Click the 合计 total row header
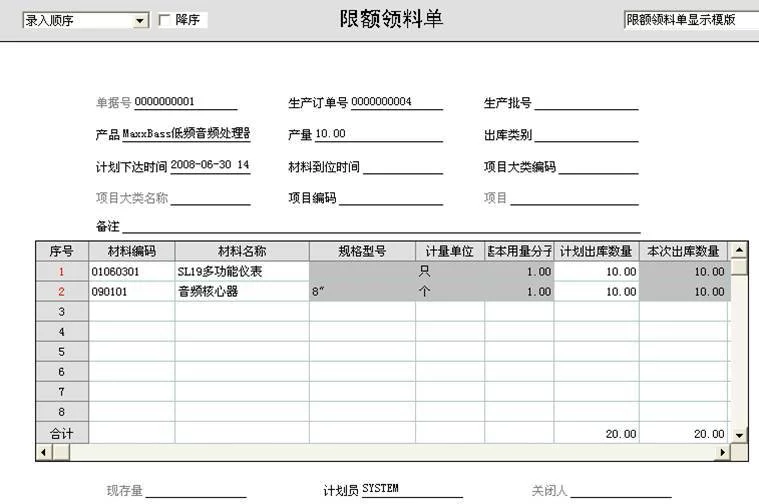The height and width of the screenshot is (504, 759). (62, 433)
